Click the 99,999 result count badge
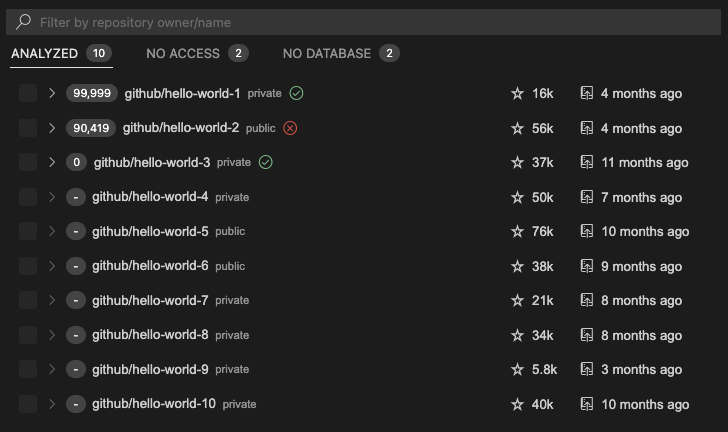 coord(92,93)
